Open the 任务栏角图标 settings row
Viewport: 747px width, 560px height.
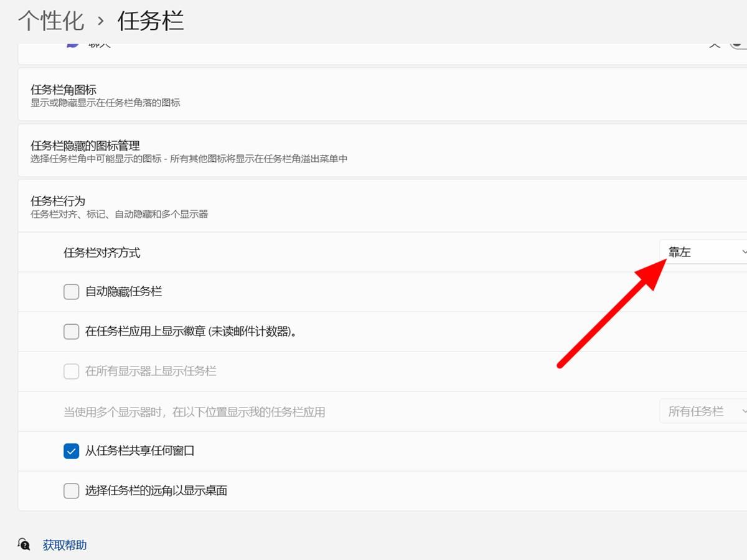tap(374, 94)
